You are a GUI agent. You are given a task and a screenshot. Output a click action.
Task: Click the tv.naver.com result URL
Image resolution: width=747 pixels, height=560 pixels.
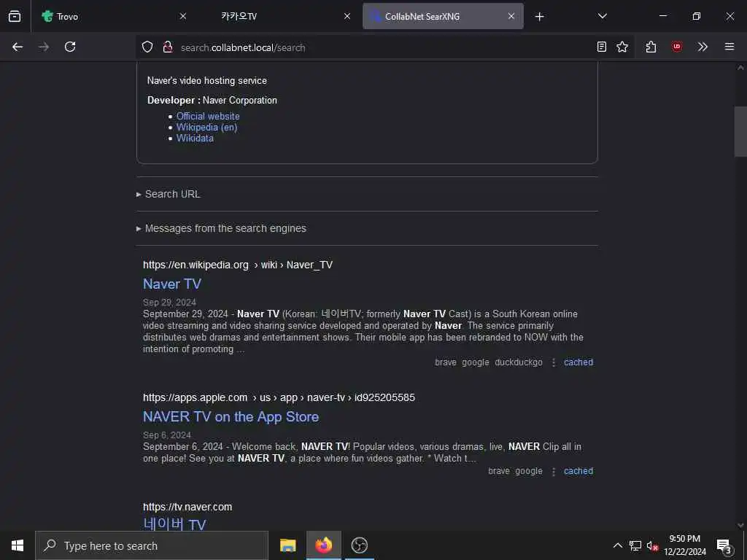tap(187, 507)
